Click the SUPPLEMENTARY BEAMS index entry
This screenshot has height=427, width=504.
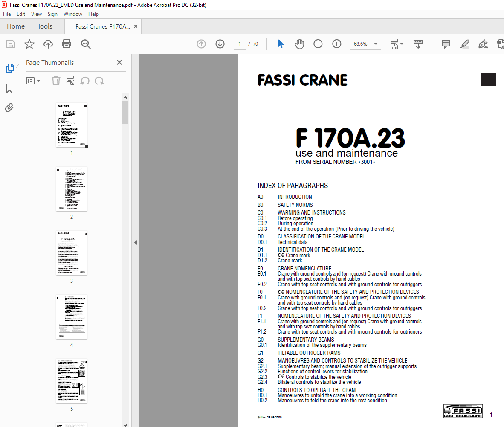tap(306, 340)
